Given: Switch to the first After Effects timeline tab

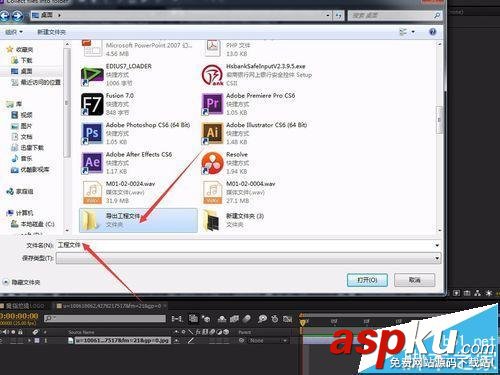Looking at the screenshot, I should [x=24, y=306].
